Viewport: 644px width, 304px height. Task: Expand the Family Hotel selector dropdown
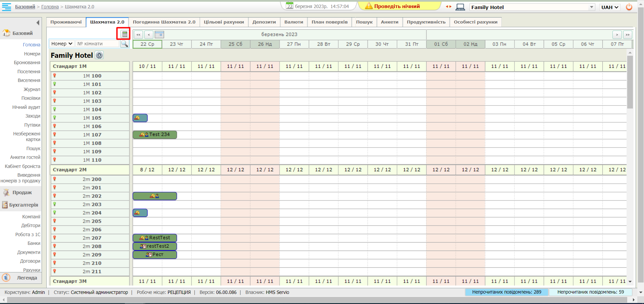(x=591, y=7)
